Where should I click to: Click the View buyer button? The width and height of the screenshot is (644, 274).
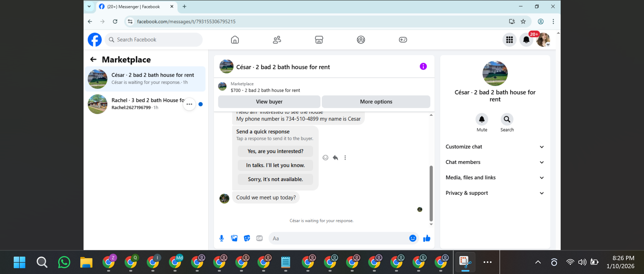[269, 102]
